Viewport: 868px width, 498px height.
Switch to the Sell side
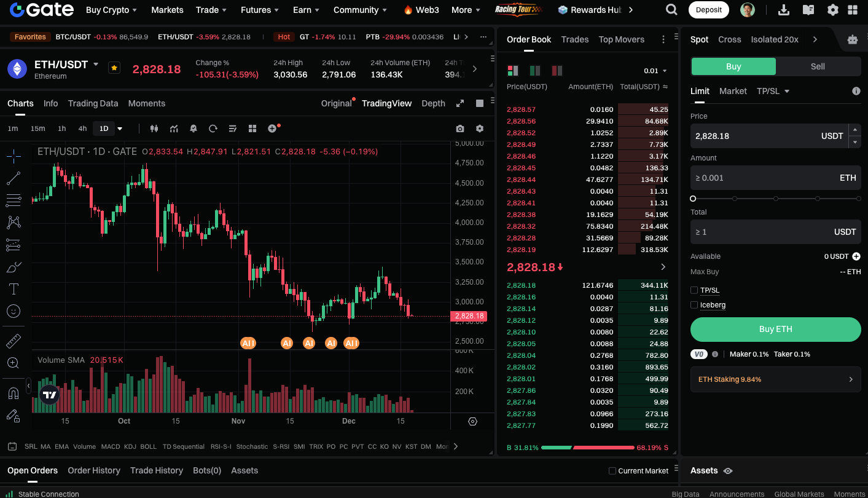pyautogui.click(x=818, y=66)
